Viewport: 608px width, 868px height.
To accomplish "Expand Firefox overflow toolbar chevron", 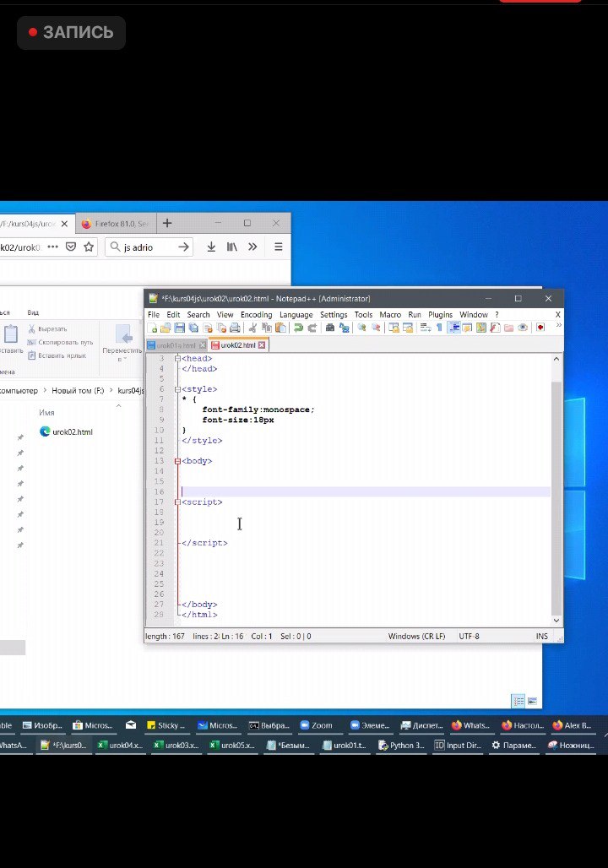I will coord(252,247).
